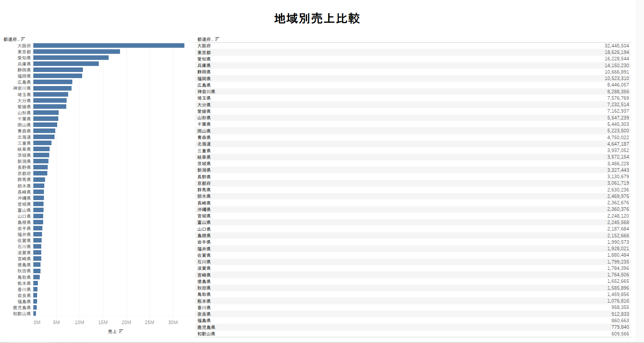Click the 都道府.. header above the bar chart
The height and width of the screenshot is (343, 644).
point(11,39)
